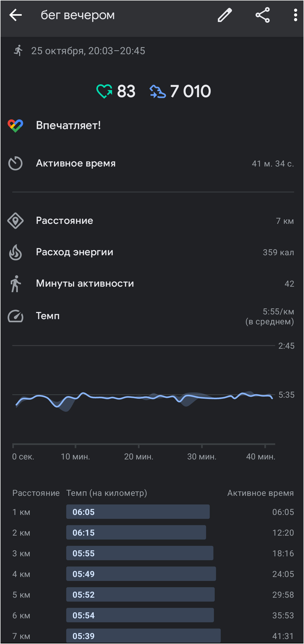Open the pencil edit icon
The width and height of the screenshot is (304, 644).
click(x=225, y=15)
